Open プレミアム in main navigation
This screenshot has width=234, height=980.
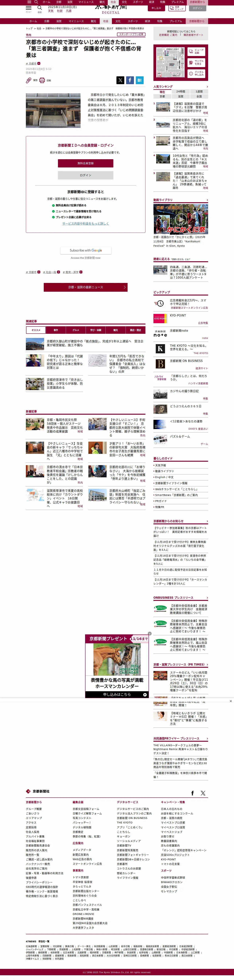pos(176,21)
